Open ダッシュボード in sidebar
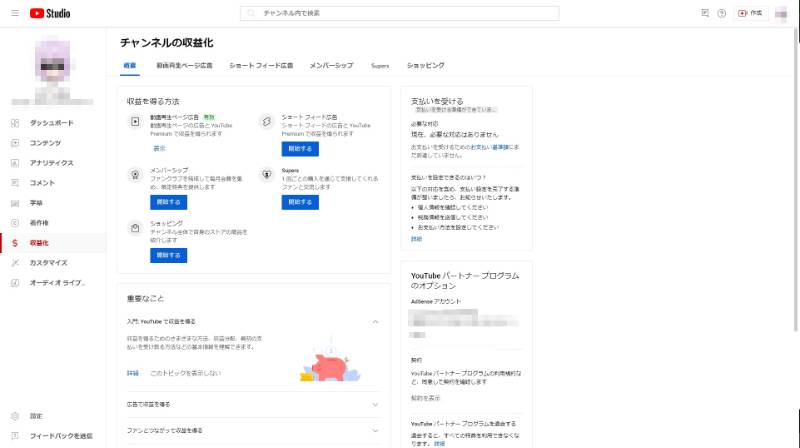The image size is (800, 448). pyautogui.click(x=53, y=123)
